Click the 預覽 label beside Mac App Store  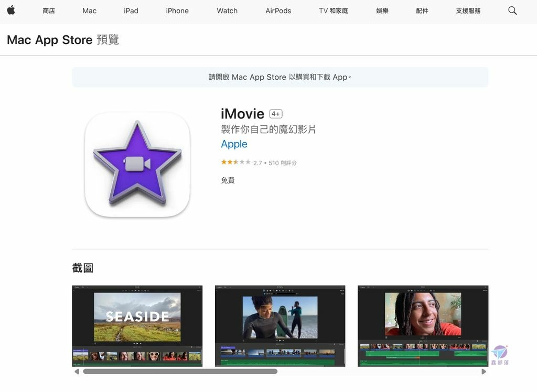click(108, 40)
